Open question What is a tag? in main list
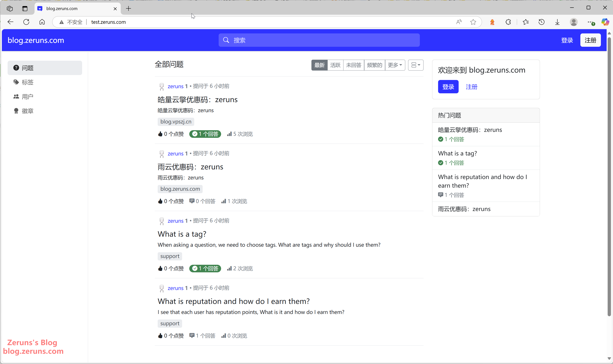The height and width of the screenshot is (364, 613). [x=182, y=234]
